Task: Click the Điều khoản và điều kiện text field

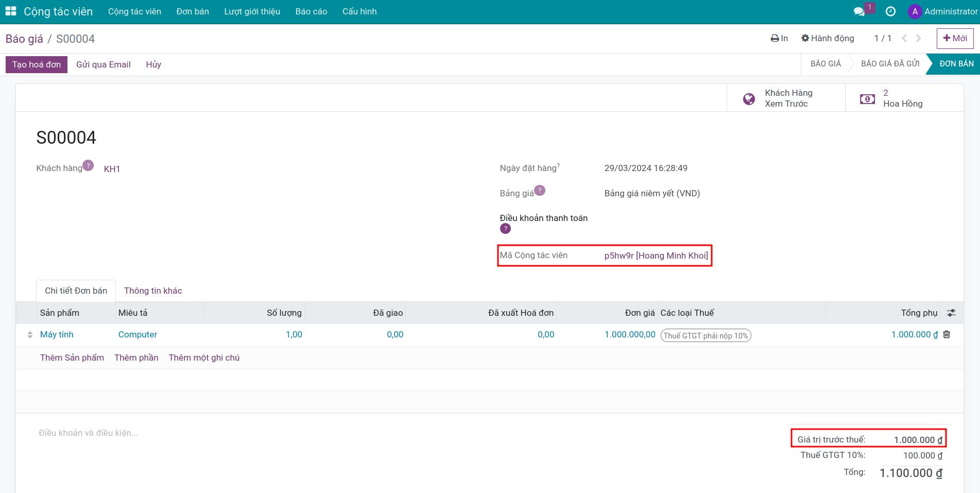Action: (x=88, y=433)
